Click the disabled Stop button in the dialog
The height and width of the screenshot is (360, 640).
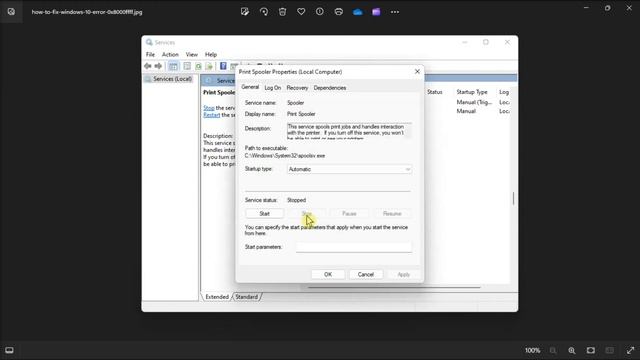tap(307, 213)
